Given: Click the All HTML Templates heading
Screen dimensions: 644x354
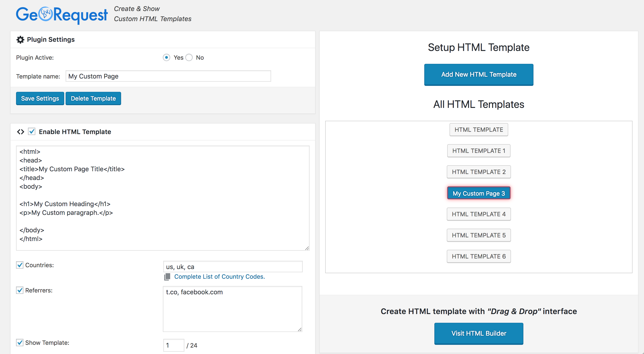Looking at the screenshot, I should click(x=479, y=104).
